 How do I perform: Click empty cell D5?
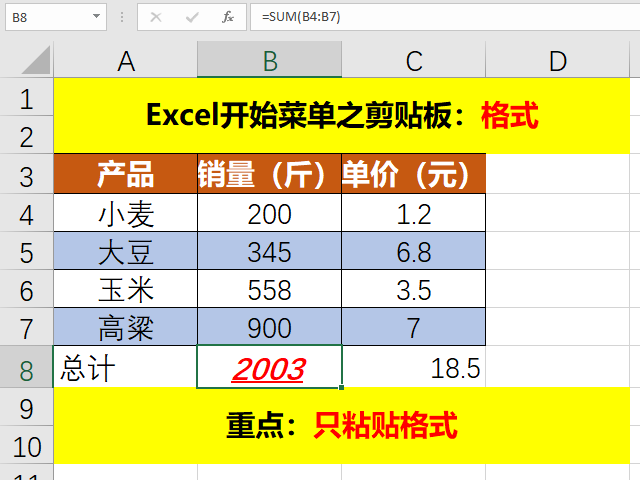coord(558,251)
